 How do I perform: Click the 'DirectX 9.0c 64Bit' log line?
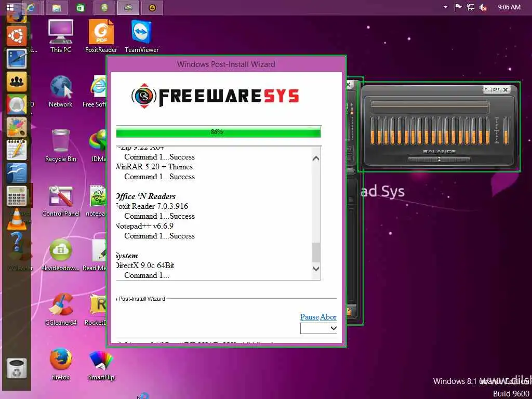click(x=145, y=265)
